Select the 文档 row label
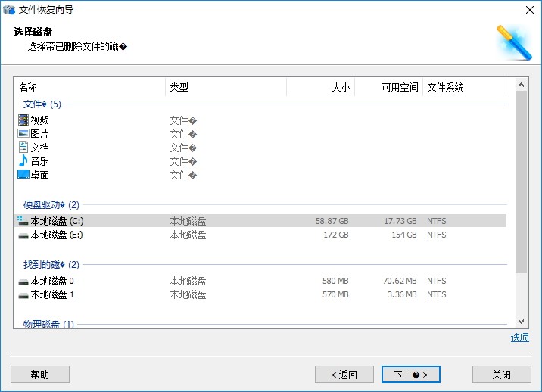 point(40,148)
